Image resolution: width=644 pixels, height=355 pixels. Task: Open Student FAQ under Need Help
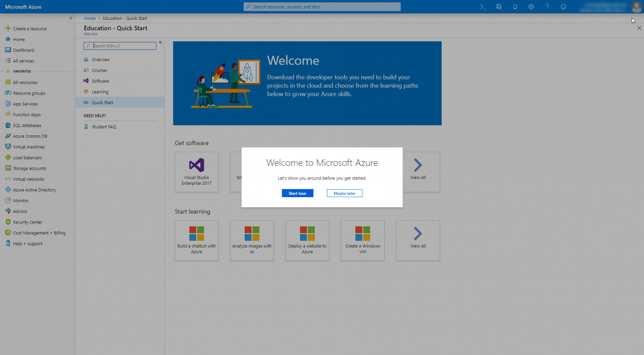pos(104,127)
